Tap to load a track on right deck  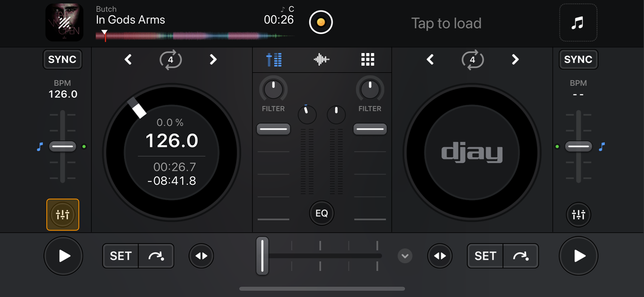click(x=446, y=23)
